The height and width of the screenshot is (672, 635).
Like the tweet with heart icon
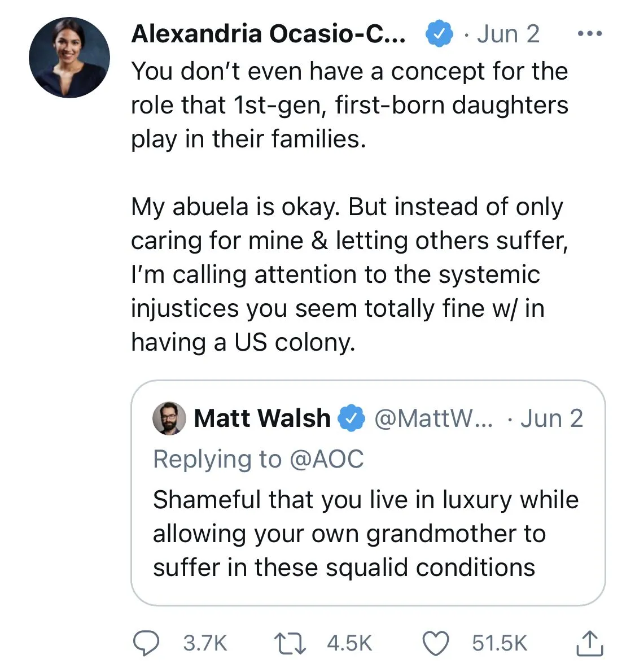pyautogui.click(x=436, y=643)
